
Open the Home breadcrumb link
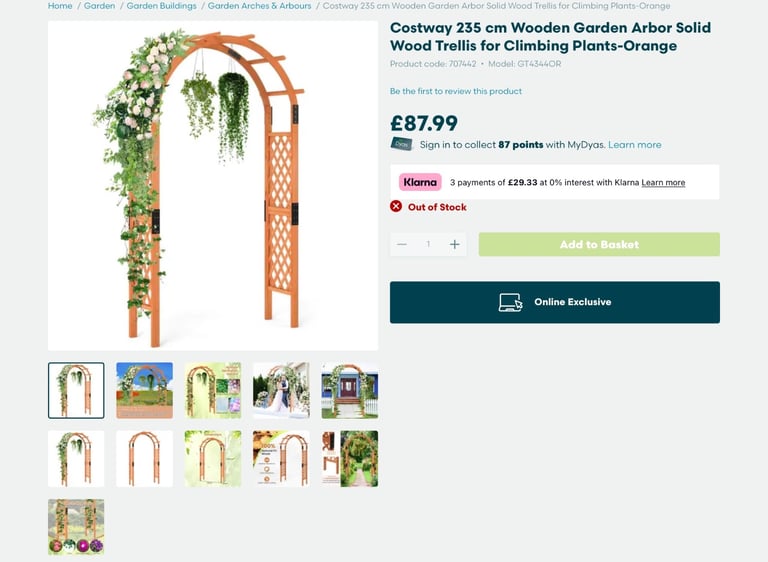point(60,6)
